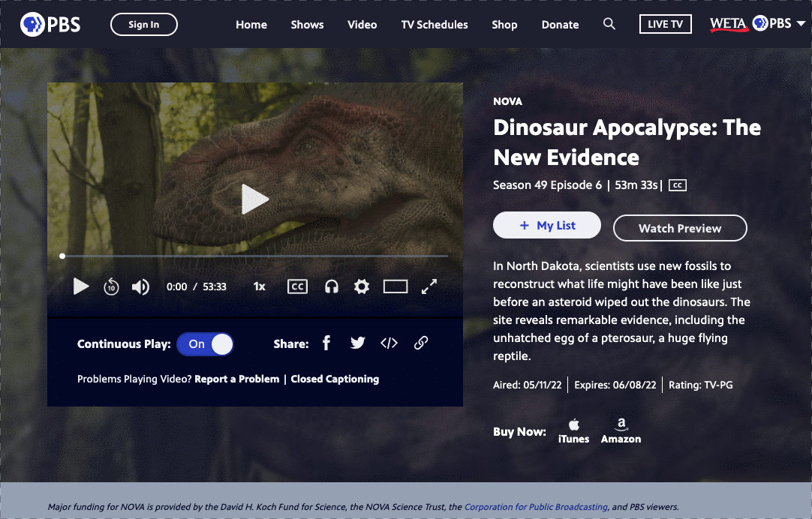Open the player settings gear
The image size is (812, 519).
[x=362, y=286]
